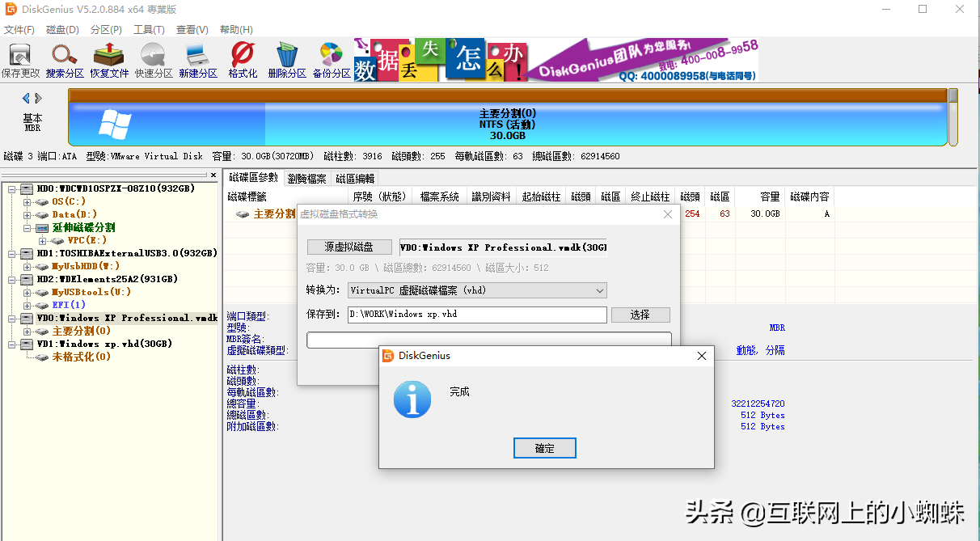Open the 工具(T) menu
This screenshot has width=980, height=541.
point(150,30)
